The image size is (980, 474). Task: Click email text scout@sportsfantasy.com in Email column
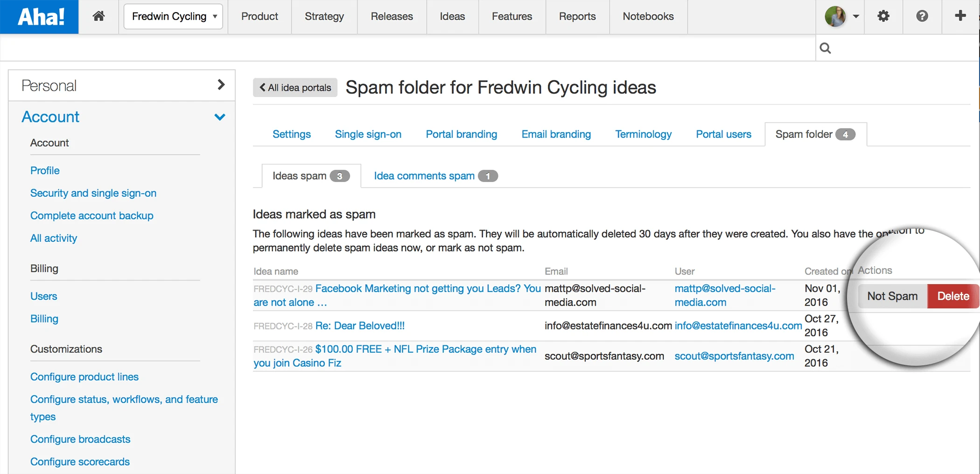pyautogui.click(x=604, y=356)
